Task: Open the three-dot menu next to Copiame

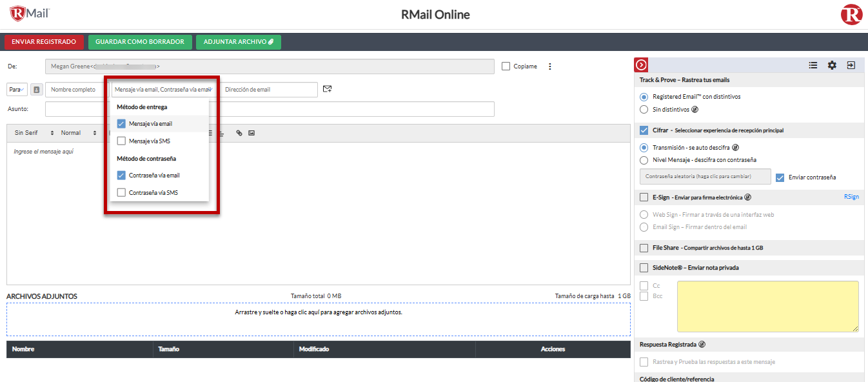Action: [x=550, y=66]
